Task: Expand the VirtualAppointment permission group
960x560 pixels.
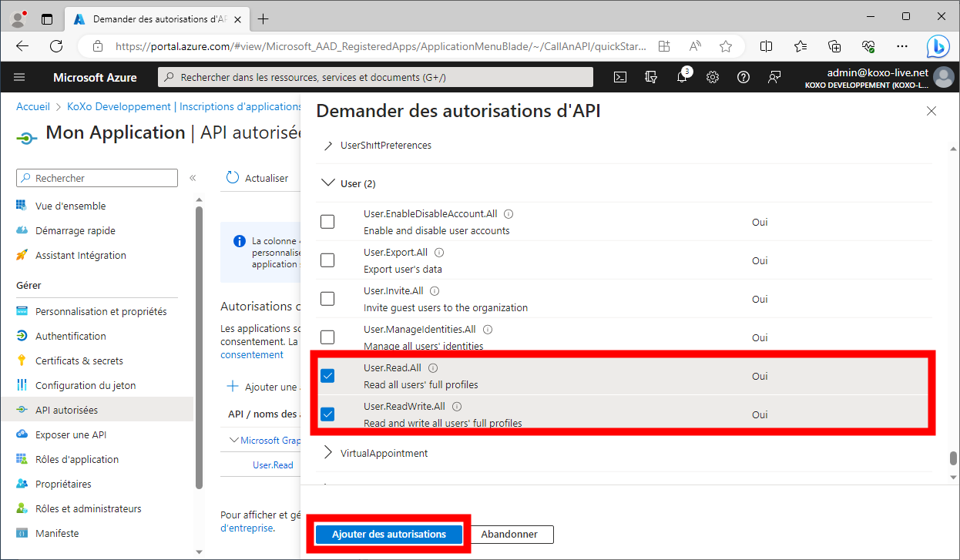Action: (328, 453)
